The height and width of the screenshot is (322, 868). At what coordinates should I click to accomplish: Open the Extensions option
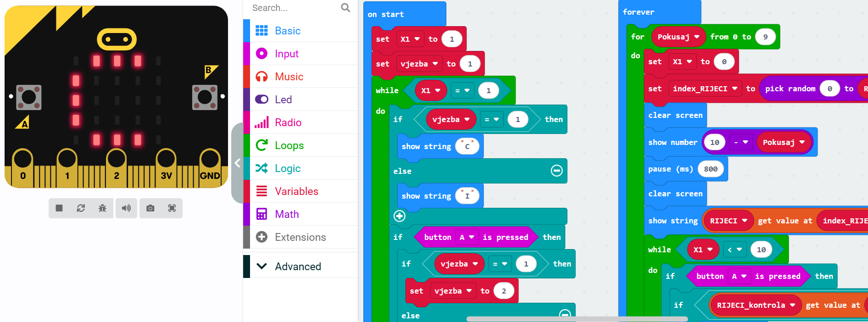point(300,237)
